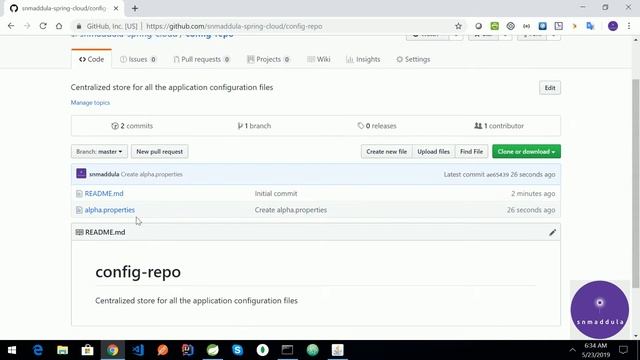Open the Initial commit message link
The image size is (640, 360).
pos(276,193)
